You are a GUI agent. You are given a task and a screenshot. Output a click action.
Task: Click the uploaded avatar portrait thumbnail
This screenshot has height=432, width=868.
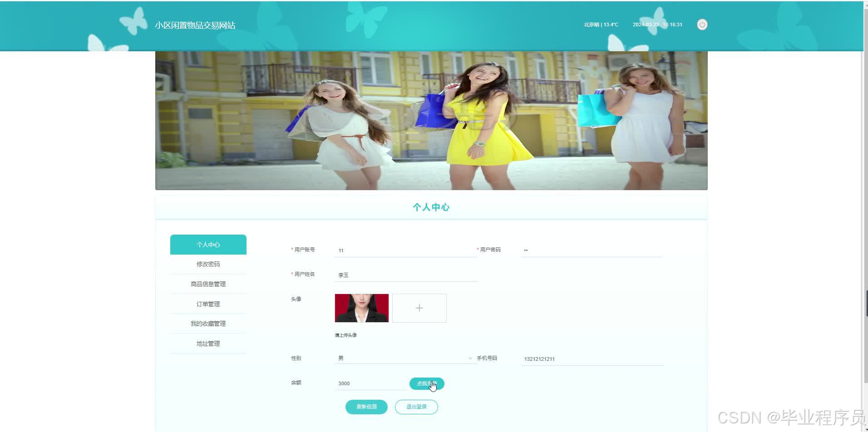tap(362, 308)
